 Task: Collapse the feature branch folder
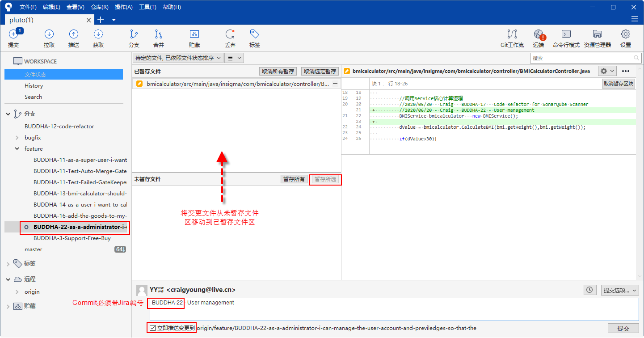tap(17, 149)
